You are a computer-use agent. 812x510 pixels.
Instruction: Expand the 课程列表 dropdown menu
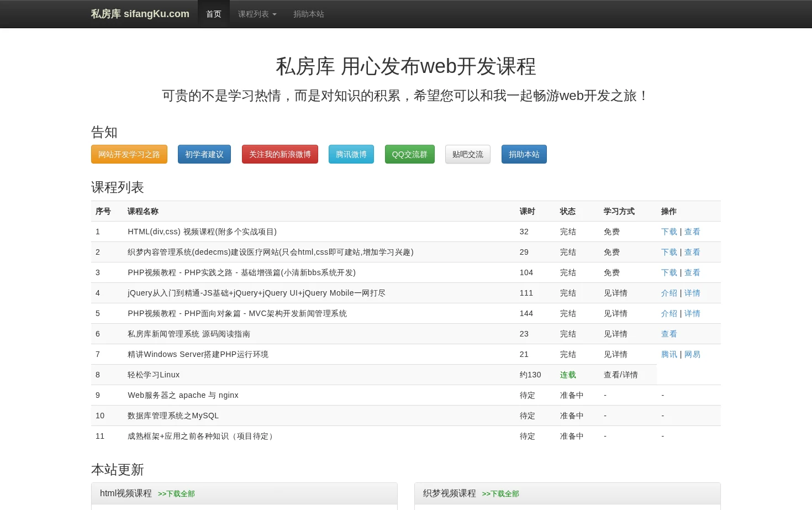[257, 14]
